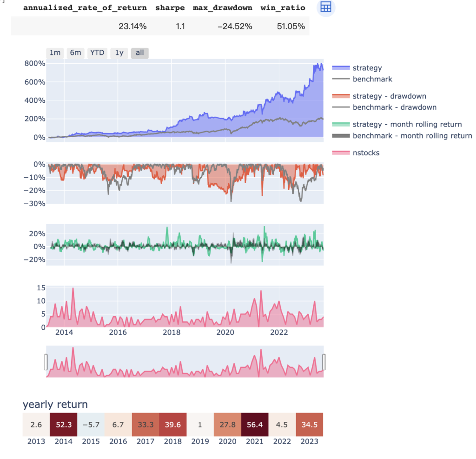Select the 51.05% win ratio cell
The width and height of the screenshot is (476, 459).
291,27
